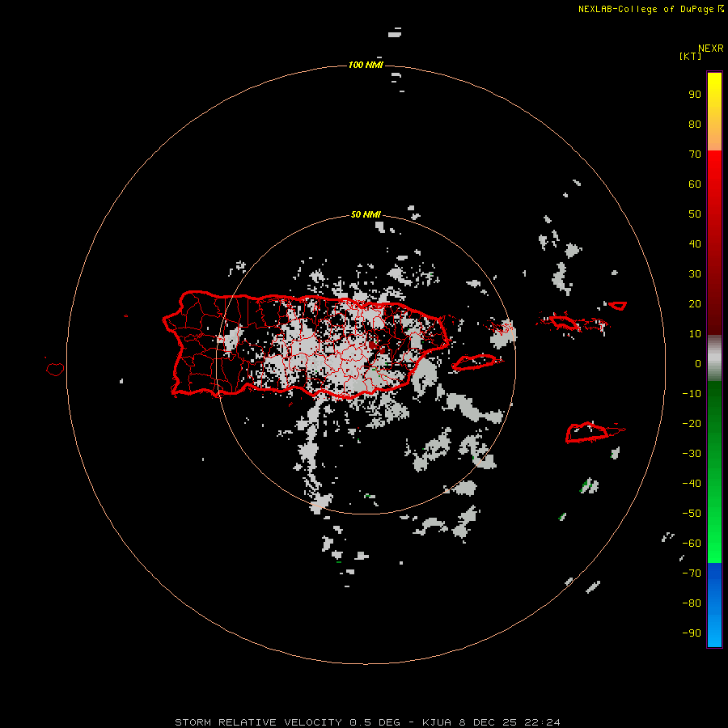
Task: Pick the gray zero-velocity color segment
Action: [714, 358]
